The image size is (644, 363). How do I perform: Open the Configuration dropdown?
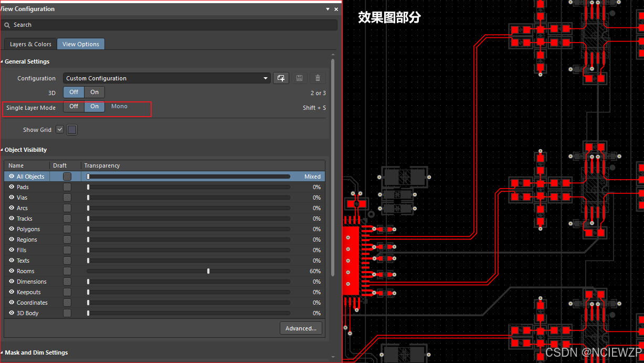click(167, 78)
